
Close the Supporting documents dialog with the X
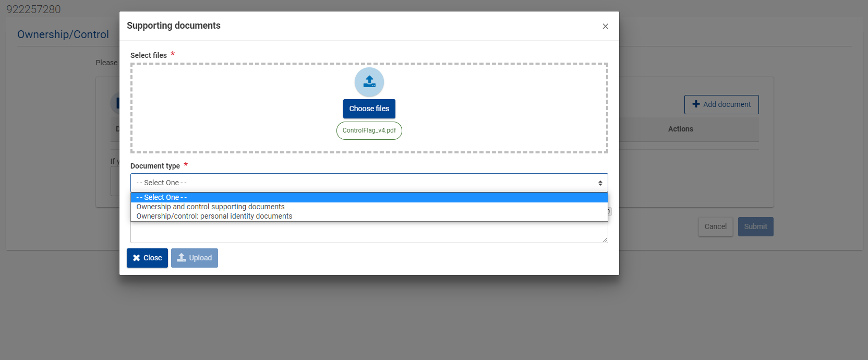tap(606, 26)
